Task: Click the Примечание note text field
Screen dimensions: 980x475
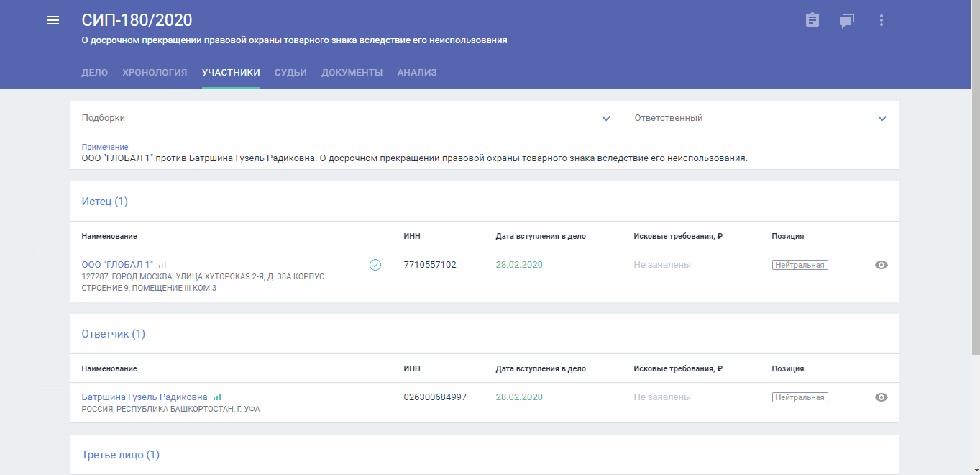Action: tap(485, 153)
